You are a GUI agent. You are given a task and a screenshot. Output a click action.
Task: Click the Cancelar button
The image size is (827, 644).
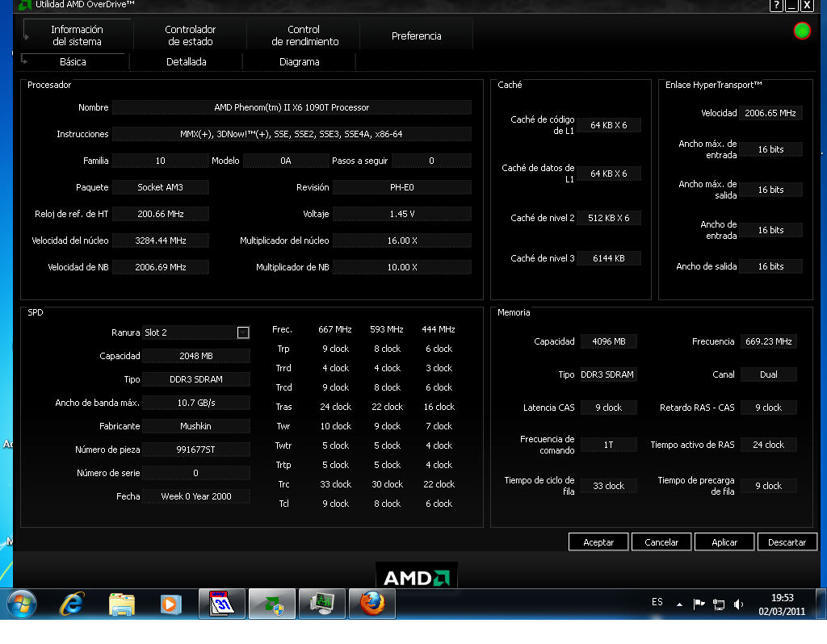pos(661,542)
